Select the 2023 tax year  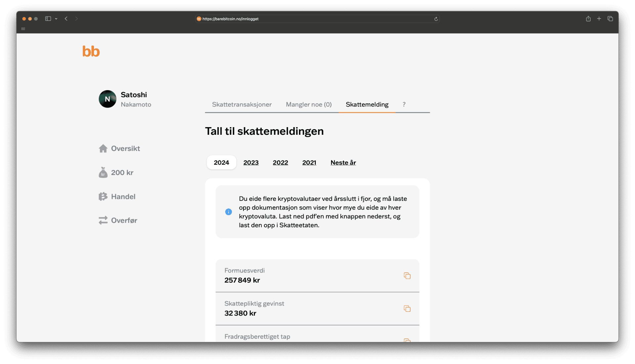[x=251, y=163]
